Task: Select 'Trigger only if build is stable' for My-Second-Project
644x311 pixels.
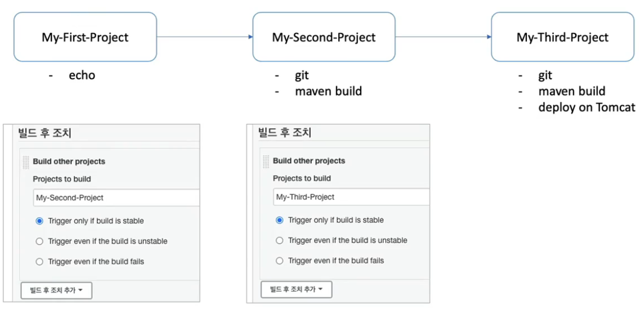Action: (39, 221)
